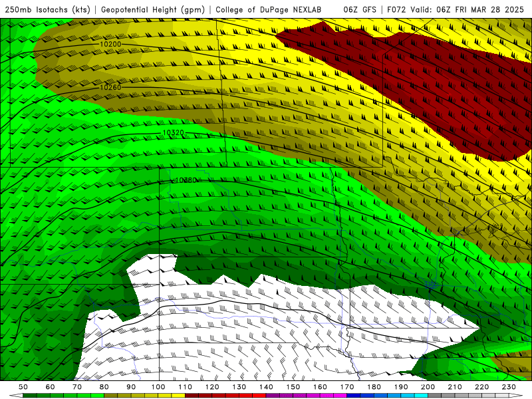Click the 'Geopotential Height (gpm)' header label
The width and height of the screenshot is (532, 399).
pos(153,9)
